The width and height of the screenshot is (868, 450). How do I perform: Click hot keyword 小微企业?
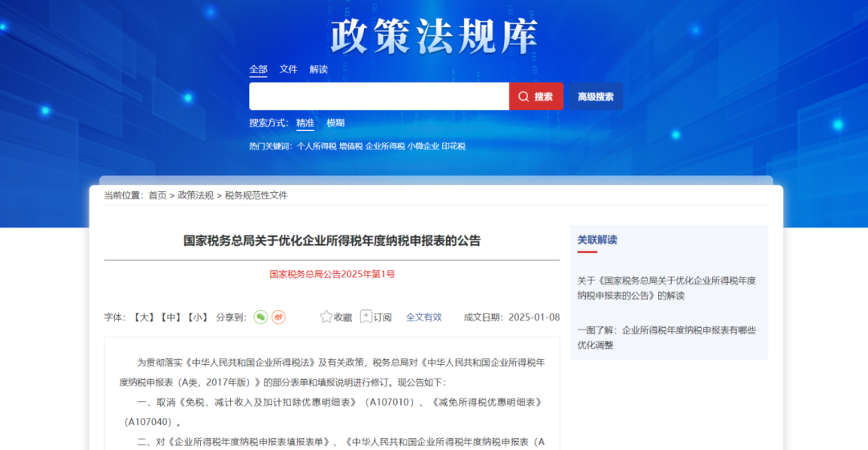coord(424,146)
